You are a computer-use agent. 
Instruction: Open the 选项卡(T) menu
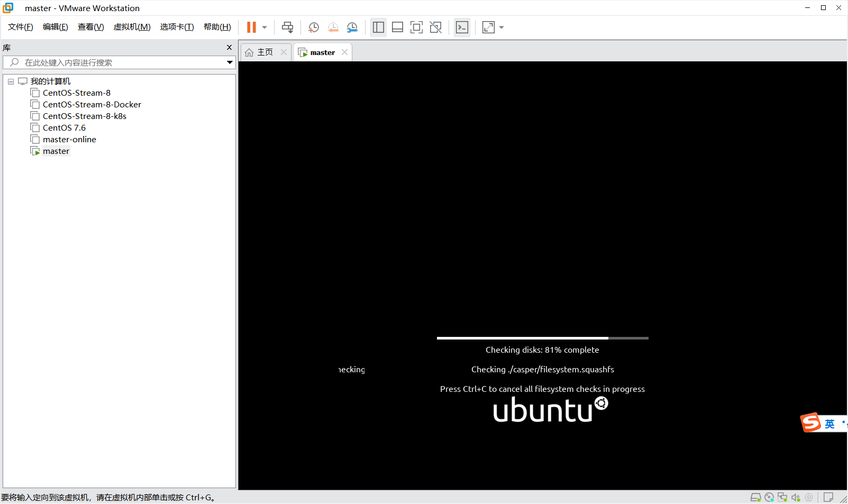[x=177, y=27]
